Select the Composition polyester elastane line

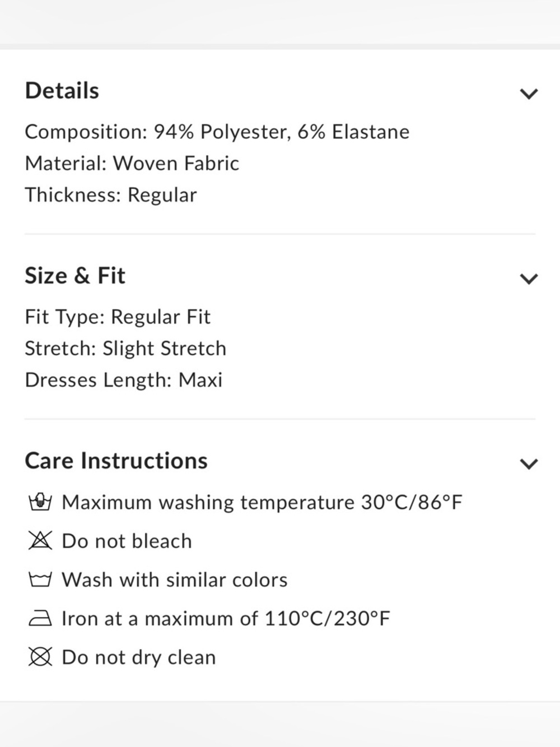217,132
